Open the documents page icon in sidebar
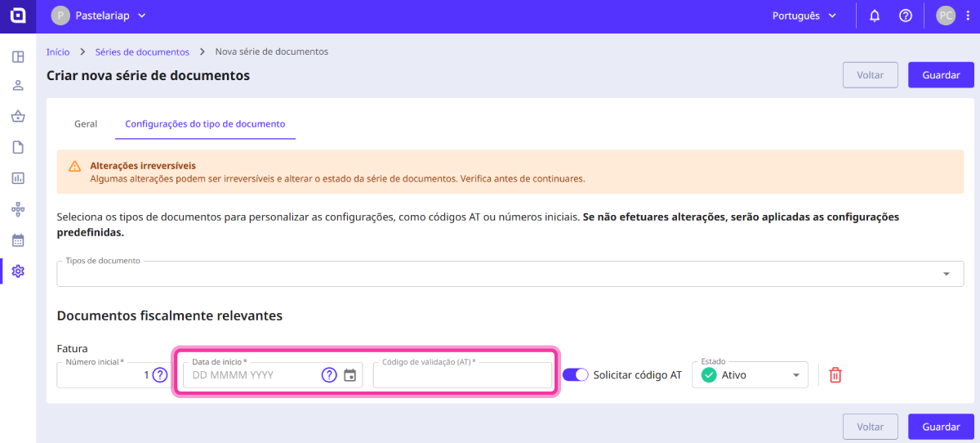980x443 pixels. point(18,147)
